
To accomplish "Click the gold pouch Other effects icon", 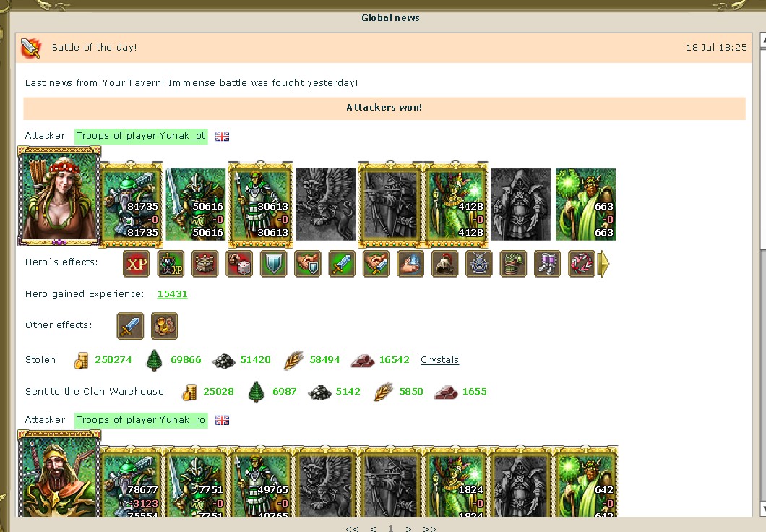I will click(165, 326).
